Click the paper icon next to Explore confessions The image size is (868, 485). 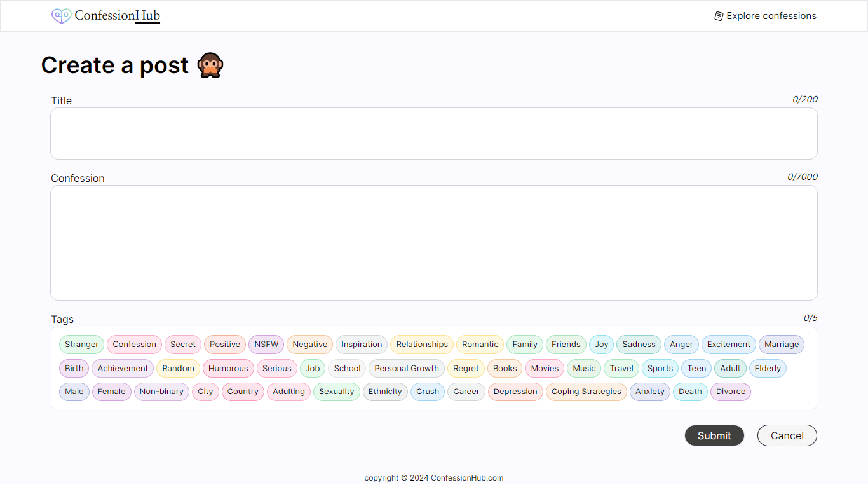[x=719, y=15]
